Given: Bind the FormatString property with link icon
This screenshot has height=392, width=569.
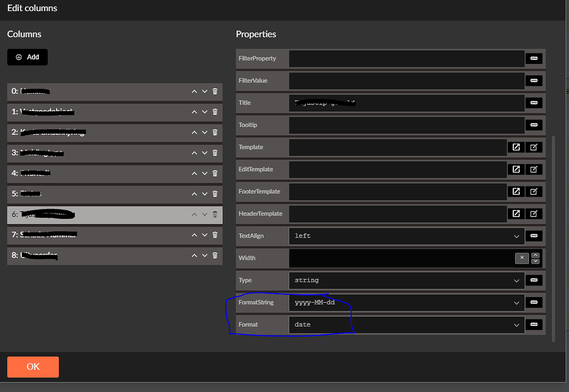Looking at the screenshot, I should [534, 302].
